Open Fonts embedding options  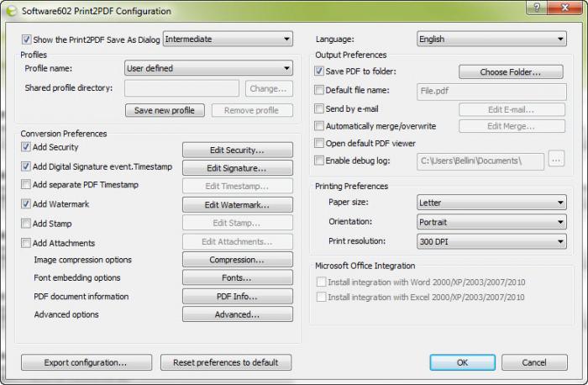[x=238, y=277]
